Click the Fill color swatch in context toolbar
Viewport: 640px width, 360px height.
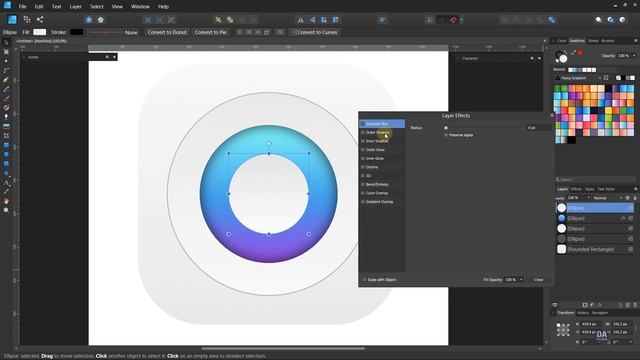(x=40, y=32)
